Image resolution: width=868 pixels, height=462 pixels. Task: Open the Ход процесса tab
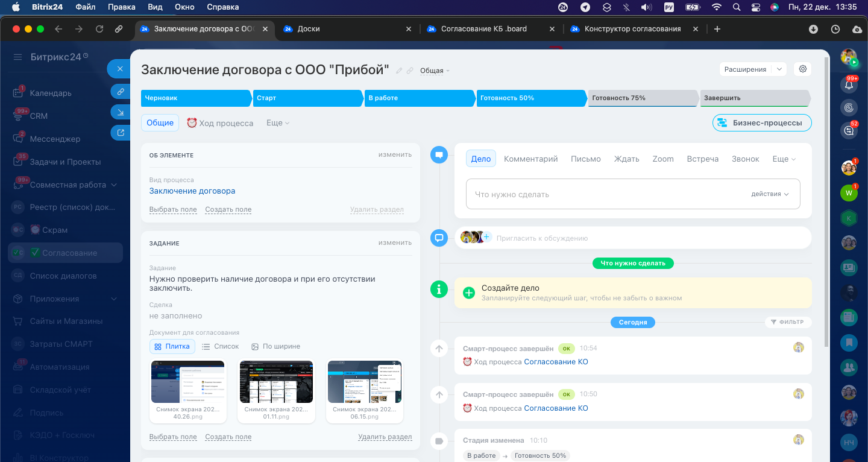(220, 123)
